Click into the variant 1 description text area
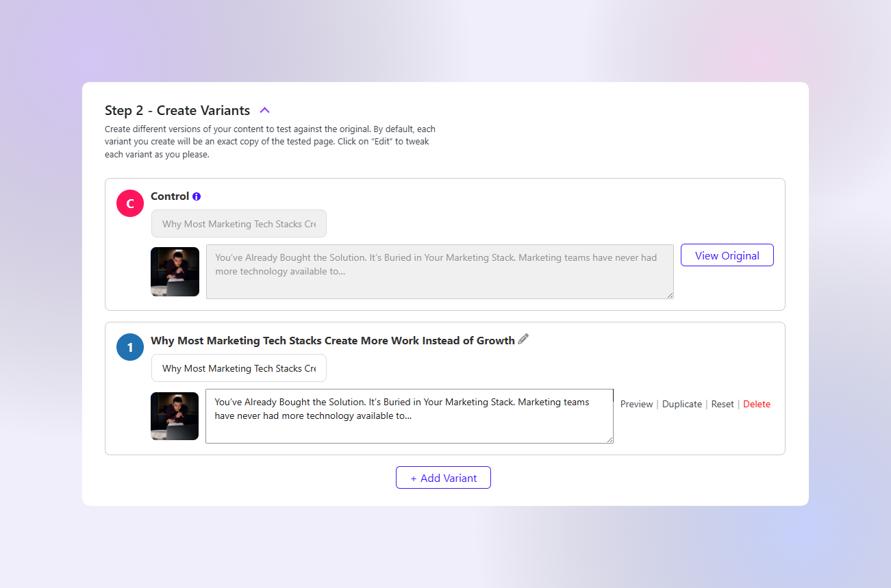Image resolution: width=891 pixels, height=588 pixels. pyautogui.click(x=410, y=416)
